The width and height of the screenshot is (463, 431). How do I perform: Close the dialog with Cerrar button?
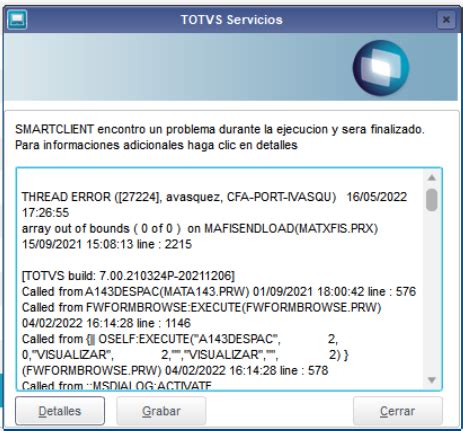(x=398, y=411)
